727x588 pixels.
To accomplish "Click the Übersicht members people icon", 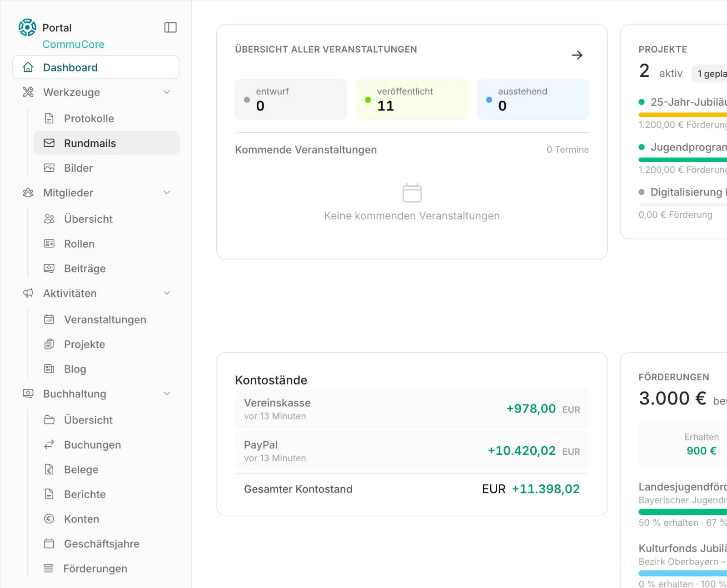I will click(x=49, y=219).
